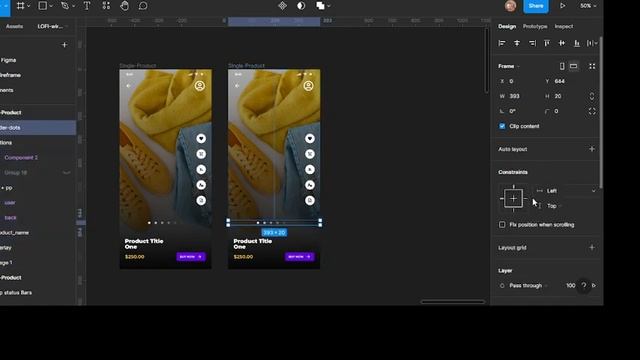Open the LOFI-wir... page dropdown

52,26
